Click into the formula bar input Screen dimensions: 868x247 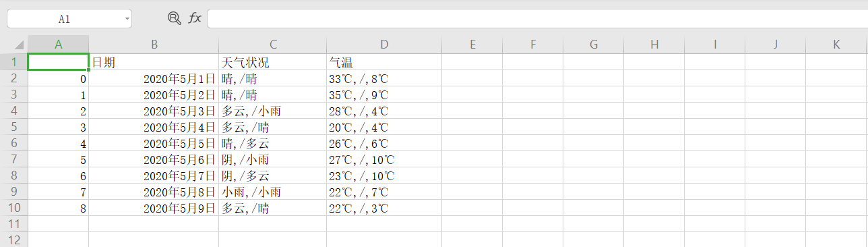(537, 19)
